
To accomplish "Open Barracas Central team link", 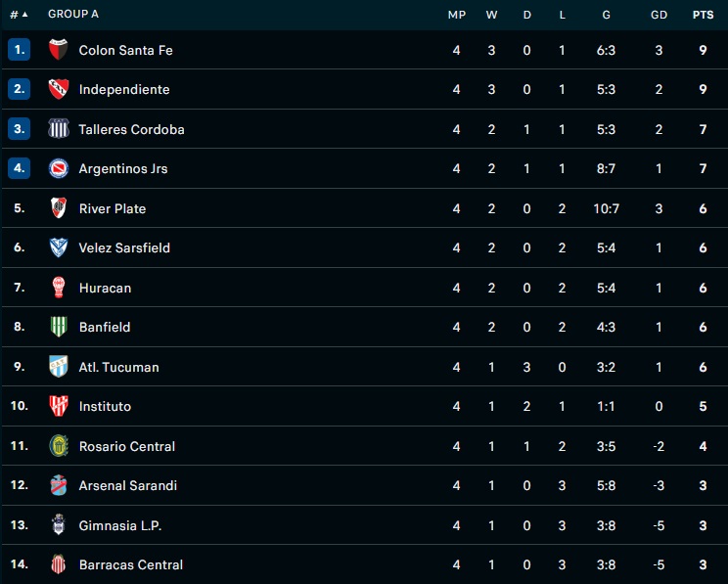I will point(130,565).
